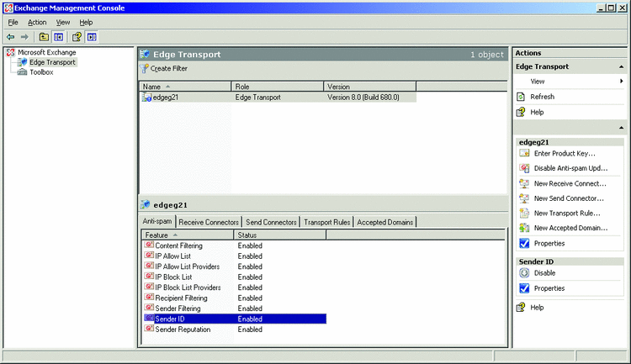The image size is (631, 364).
Task: Click the New Receive Connector icon
Action: [524, 183]
